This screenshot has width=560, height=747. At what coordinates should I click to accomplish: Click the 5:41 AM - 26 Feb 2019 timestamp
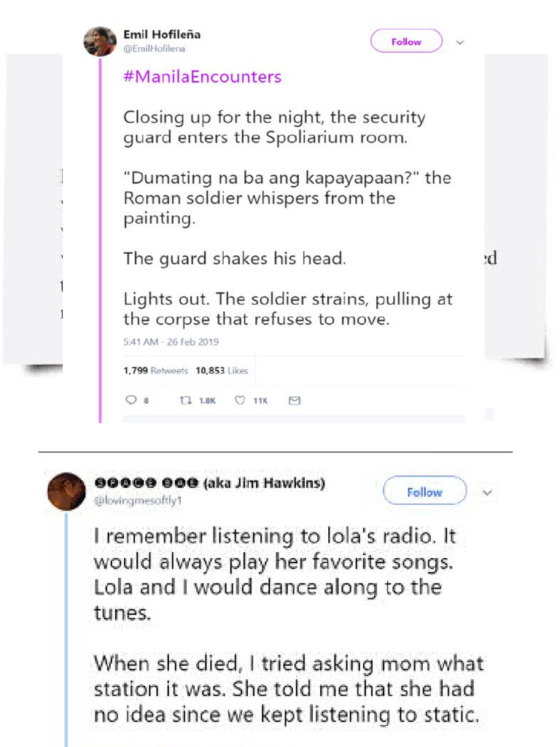tap(171, 341)
